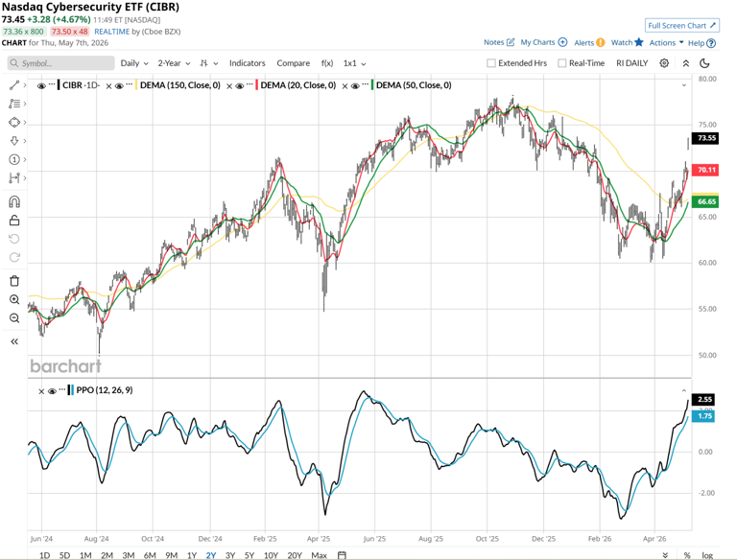The width and height of the screenshot is (737, 560).
Task: Toggle log scale button
Action: pyautogui.click(x=707, y=555)
